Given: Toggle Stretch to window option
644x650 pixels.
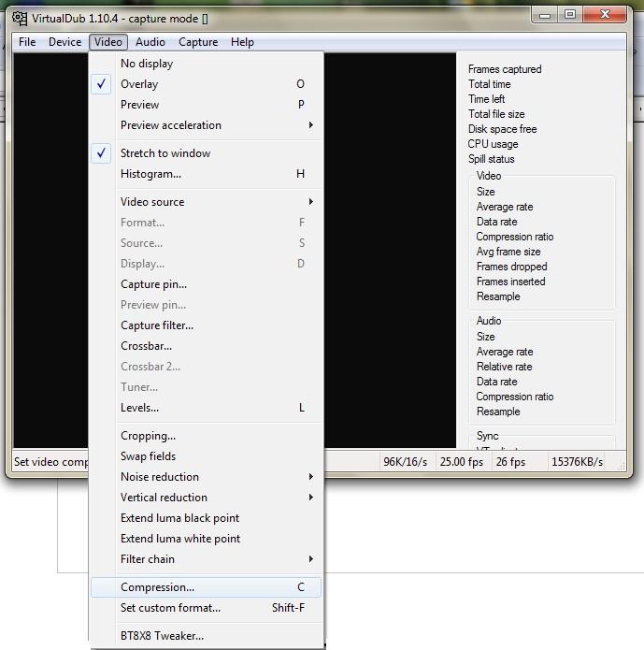Looking at the screenshot, I should 206,153.
